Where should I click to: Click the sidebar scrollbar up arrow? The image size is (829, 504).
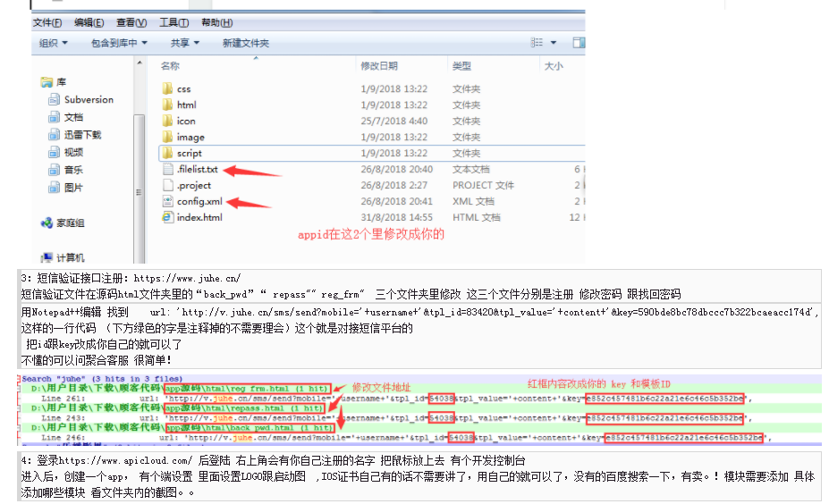[139, 63]
